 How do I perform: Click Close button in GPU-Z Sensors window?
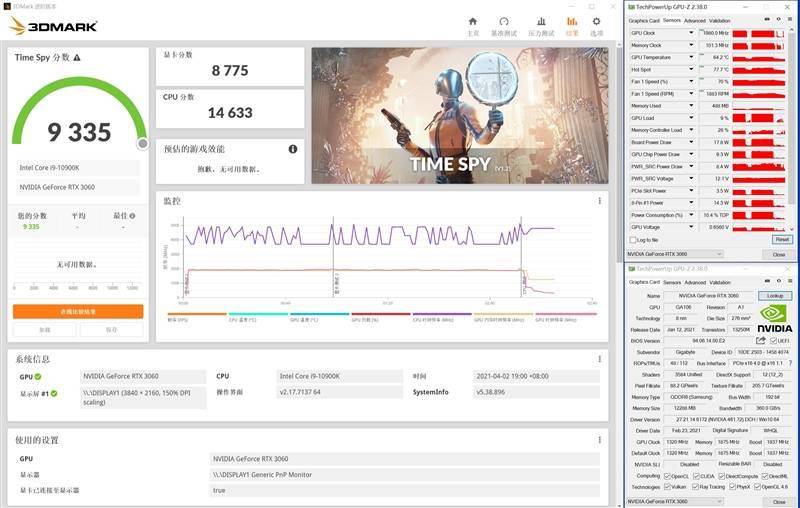pos(779,254)
